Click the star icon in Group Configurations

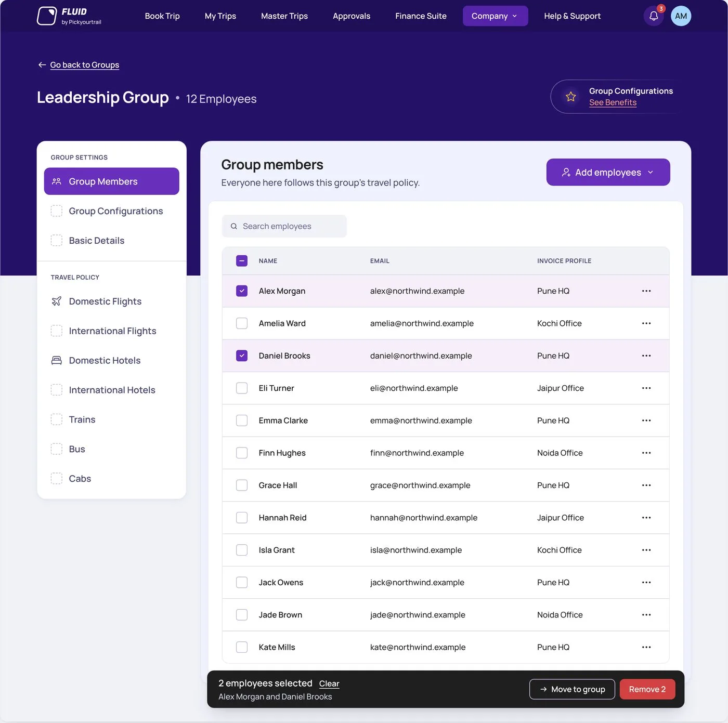click(571, 97)
